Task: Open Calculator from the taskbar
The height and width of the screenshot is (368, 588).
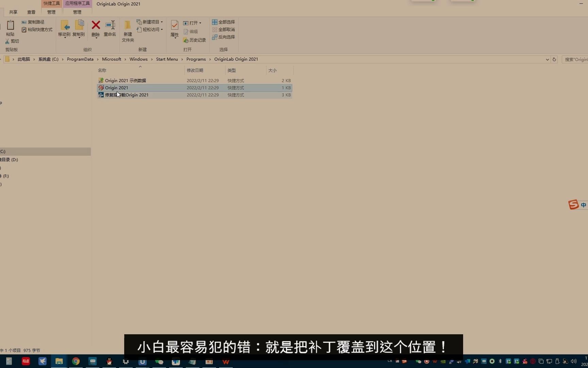Action: [x=9, y=361]
